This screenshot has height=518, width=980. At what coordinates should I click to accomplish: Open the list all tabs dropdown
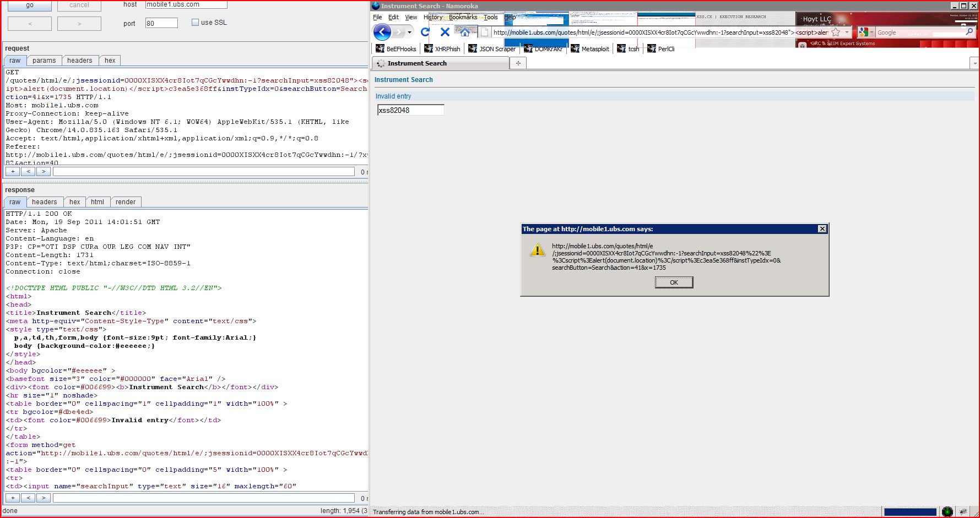pyautogui.click(x=974, y=63)
